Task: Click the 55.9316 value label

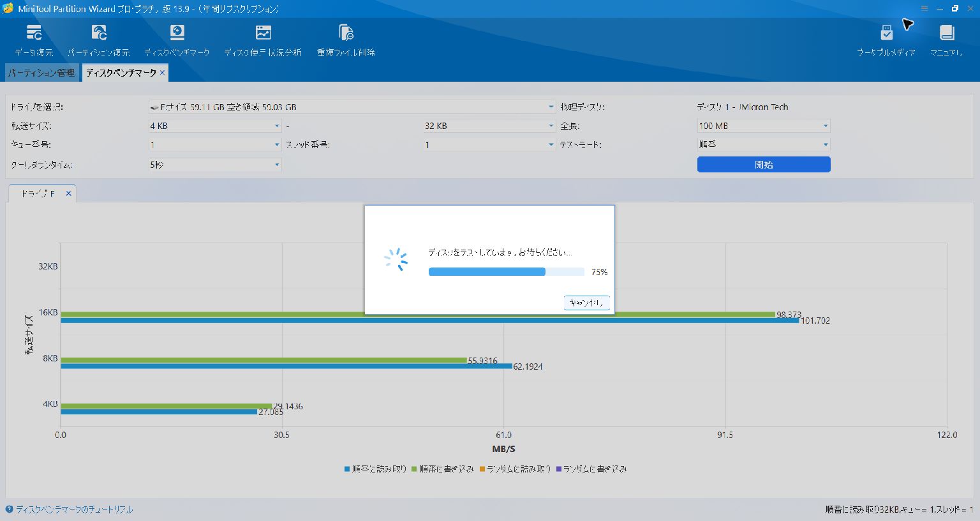Action: (483, 361)
